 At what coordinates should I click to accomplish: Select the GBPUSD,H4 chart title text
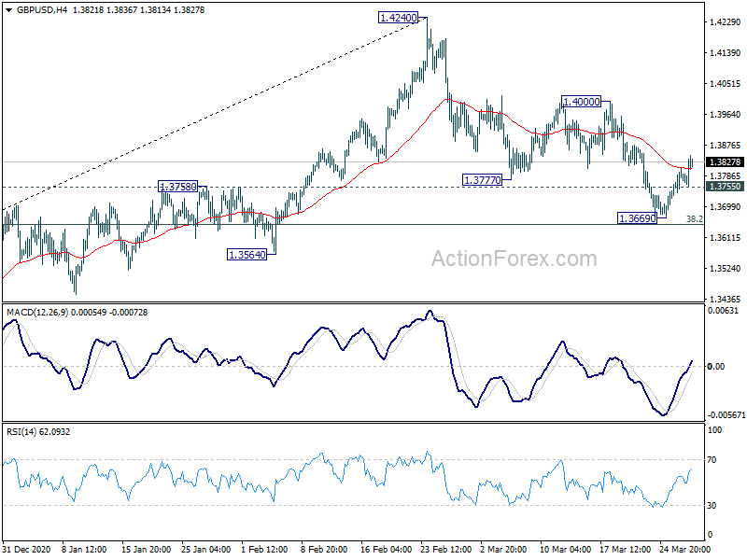pos(42,10)
